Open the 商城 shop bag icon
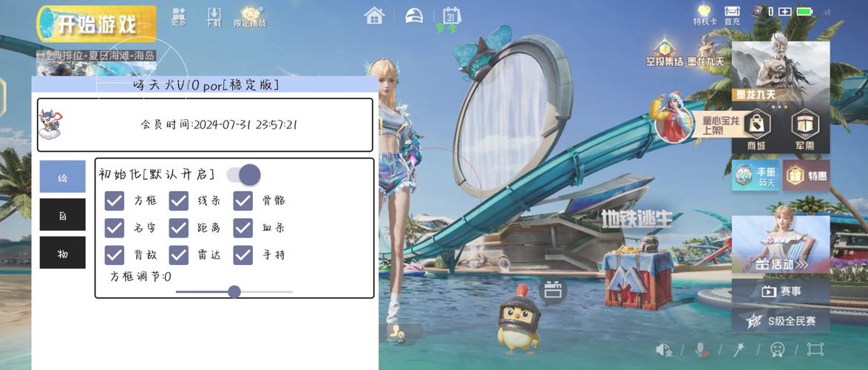Viewport: 868px width, 370px height. tap(756, 129)
